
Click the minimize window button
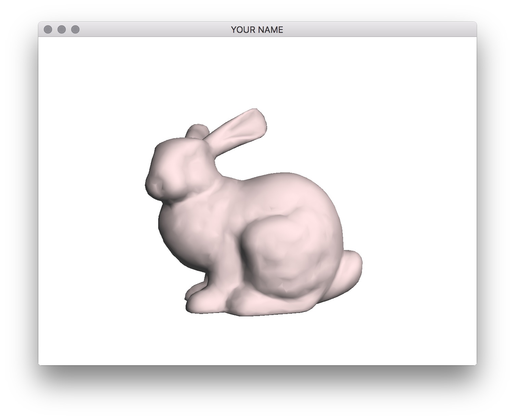click(62, 29)
